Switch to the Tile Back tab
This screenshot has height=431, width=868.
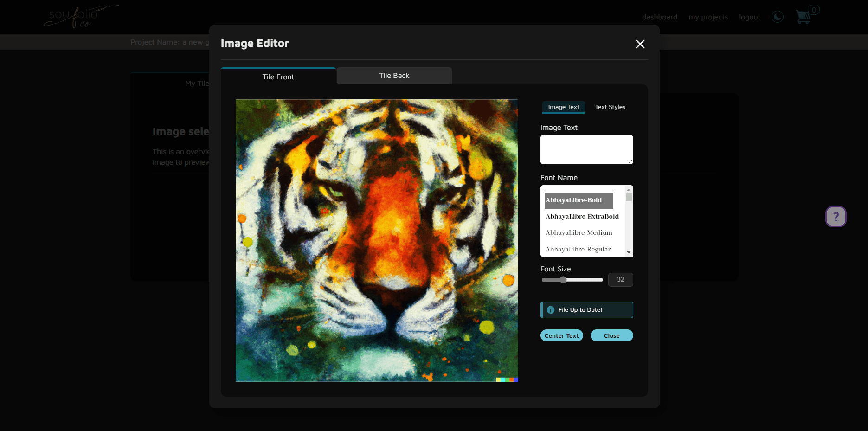point(393,76)
